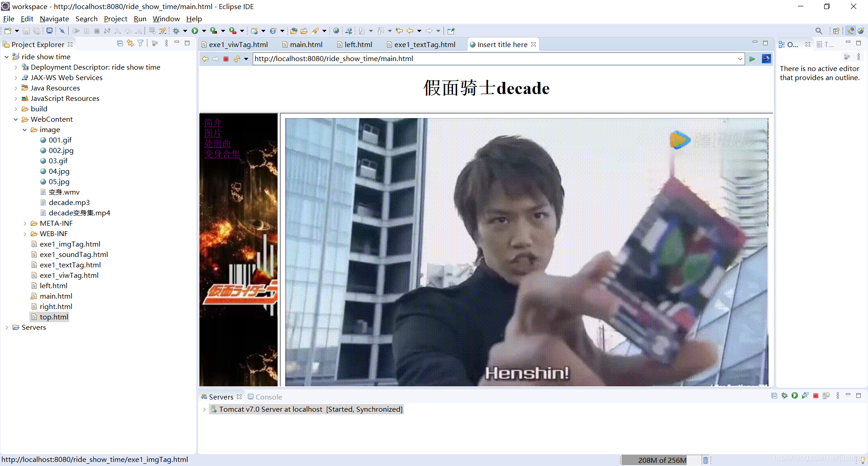The width and height of the screenshot is (868, 466).
Task: Close the Insert title here tab
Action: (533, 44)
